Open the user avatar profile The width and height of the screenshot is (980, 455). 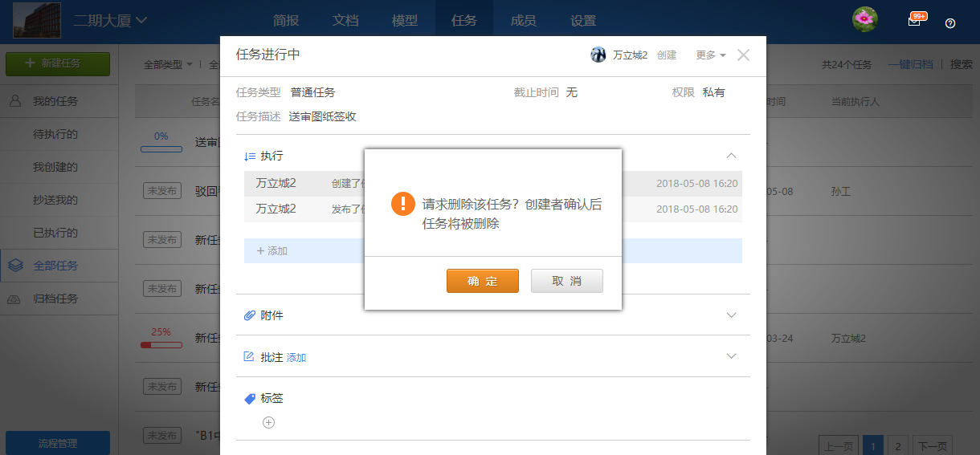[x=864, y=20]
